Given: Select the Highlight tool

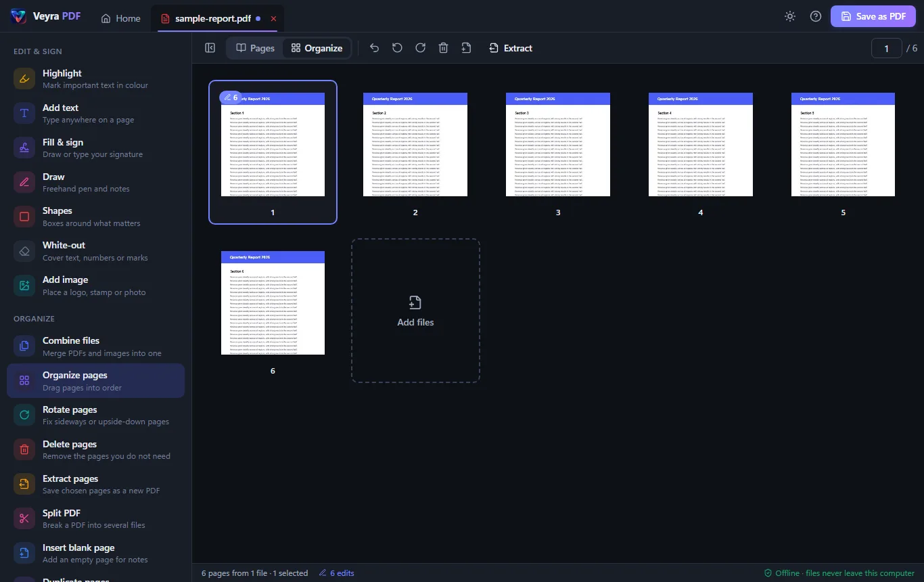Looking at the screenshot, I should tap(95, 79).
